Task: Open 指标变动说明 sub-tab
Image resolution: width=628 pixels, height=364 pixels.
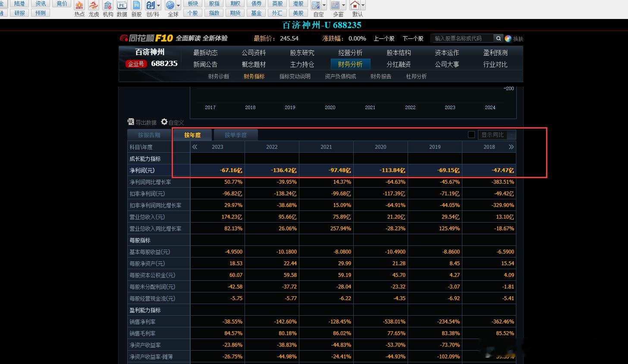Action: point(295,76)
